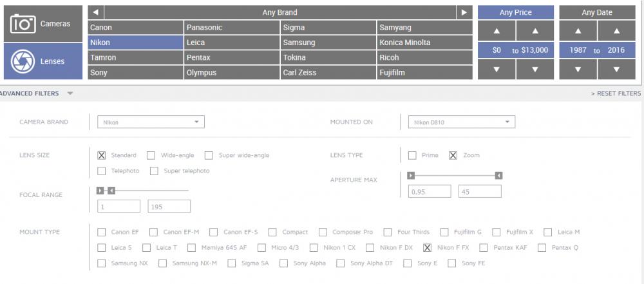Select Any Date header
This screenshot has width=644, height=284.
point(597,12)
